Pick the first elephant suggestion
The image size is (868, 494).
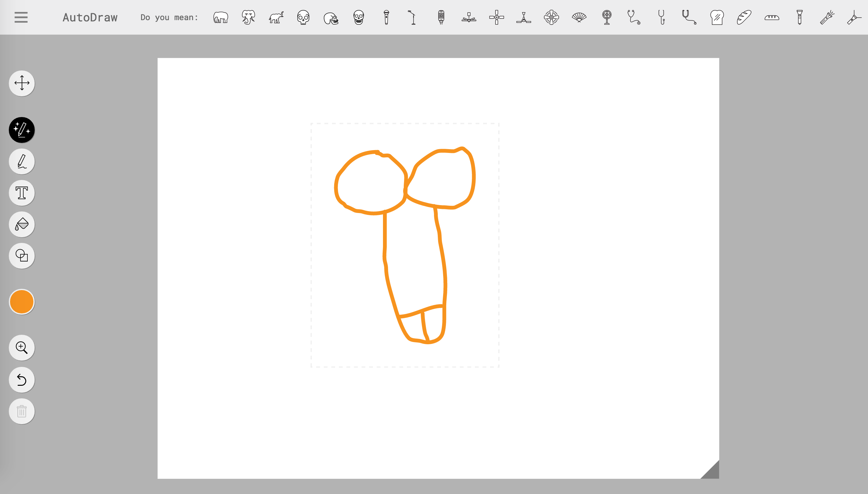click(x=221, y=17)
